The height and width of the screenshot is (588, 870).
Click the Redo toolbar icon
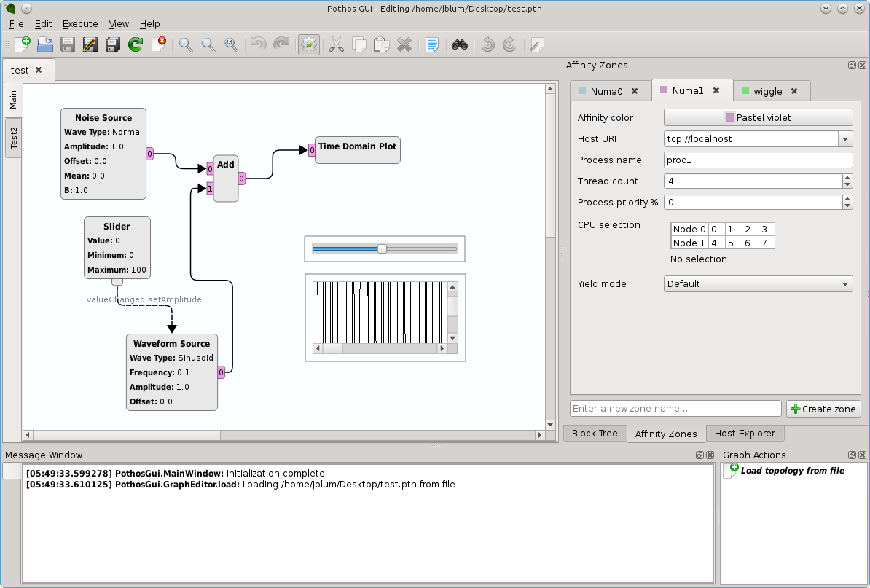point(281,44)
